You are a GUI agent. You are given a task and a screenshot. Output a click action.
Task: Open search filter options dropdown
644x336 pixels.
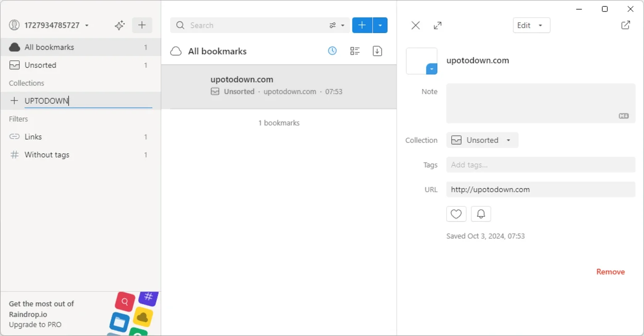337,25
